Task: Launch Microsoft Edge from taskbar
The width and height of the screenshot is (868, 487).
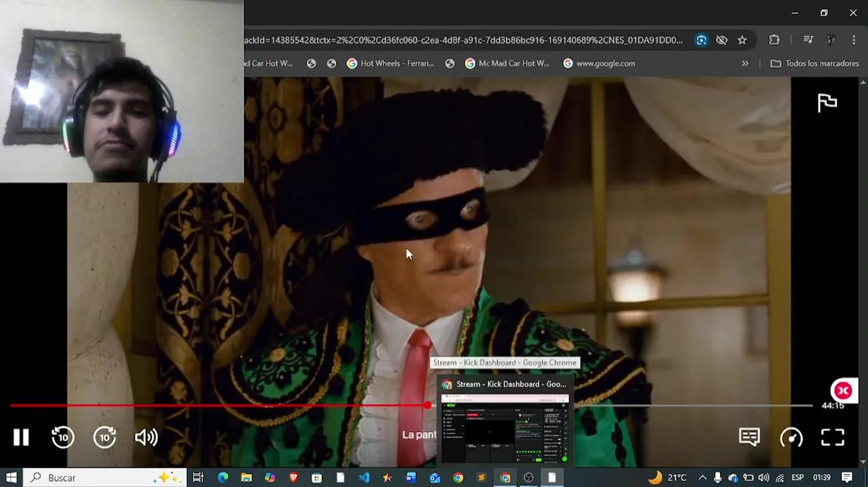Action: click(x=223, y=478)
